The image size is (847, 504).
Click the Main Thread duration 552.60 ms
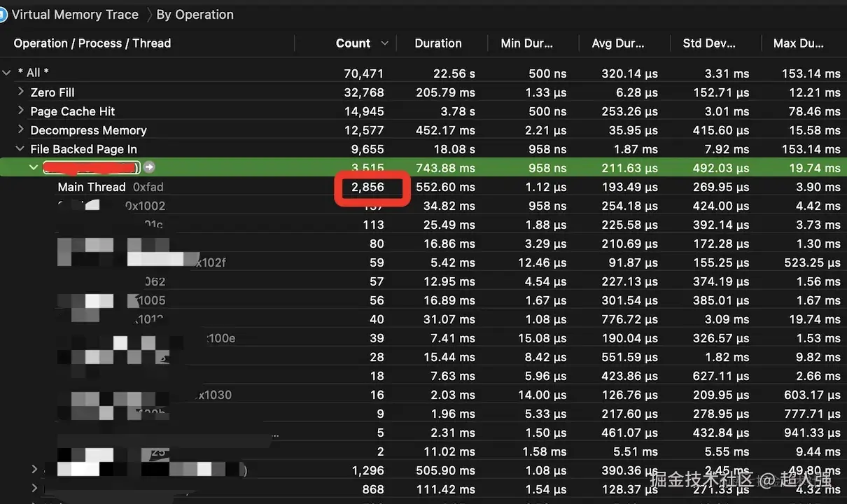tap(446, 187)
